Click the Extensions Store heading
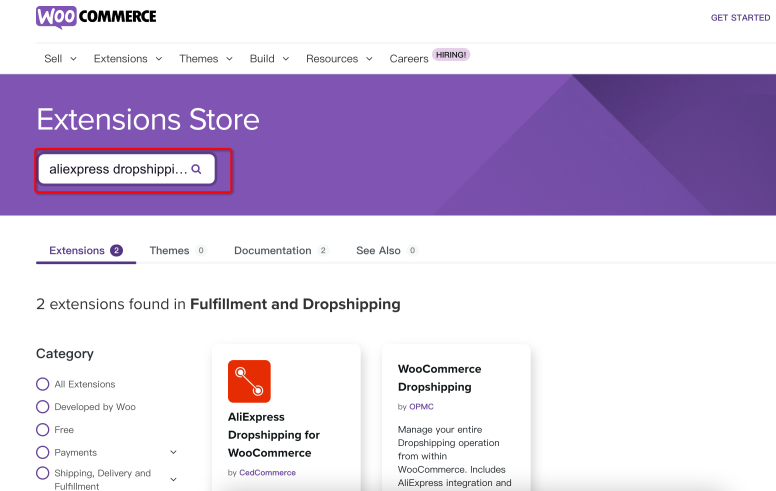776x491 pixels. point(148,119)
